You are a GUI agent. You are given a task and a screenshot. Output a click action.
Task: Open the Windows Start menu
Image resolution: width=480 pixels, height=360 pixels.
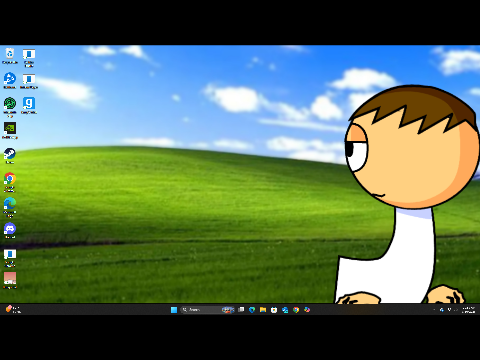pyautogui.click(x=174, y=310)
